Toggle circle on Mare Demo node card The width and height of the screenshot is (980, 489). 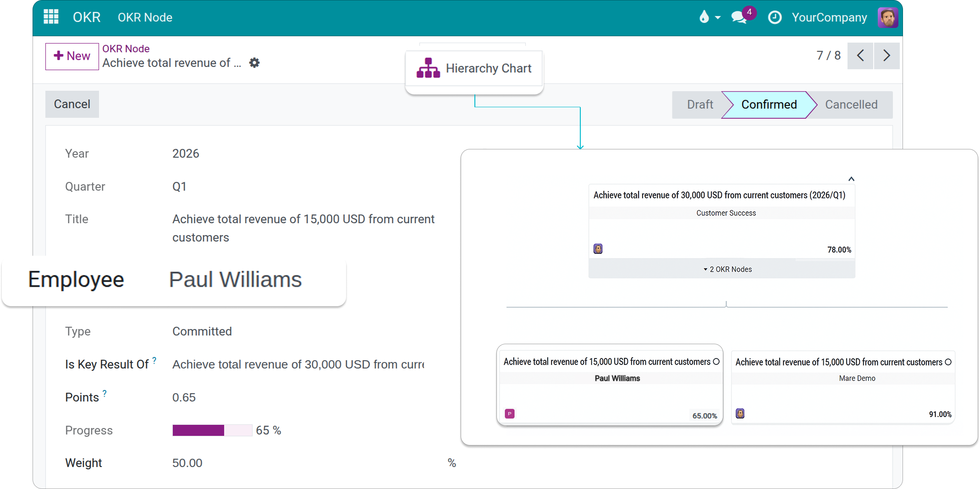pos(948,362)
